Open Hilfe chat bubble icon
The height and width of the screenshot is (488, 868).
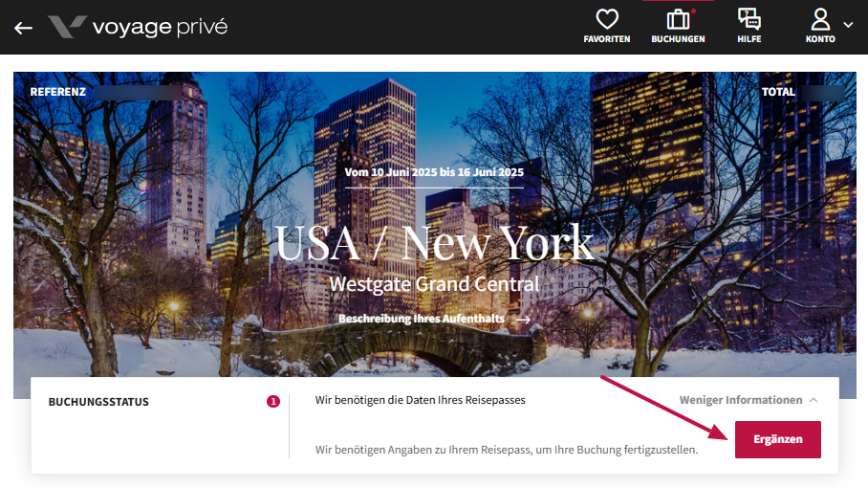[x=749, y=19]
